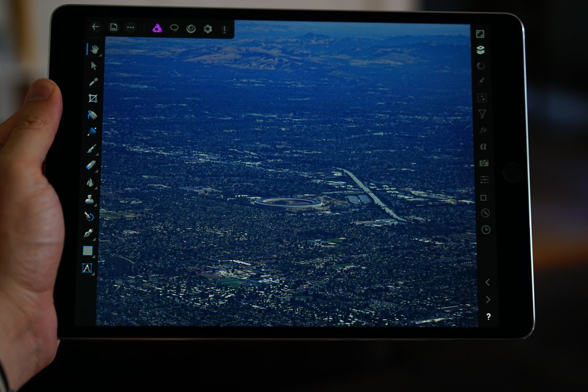Open the Stock studio camera icon

tap(484, 163)
